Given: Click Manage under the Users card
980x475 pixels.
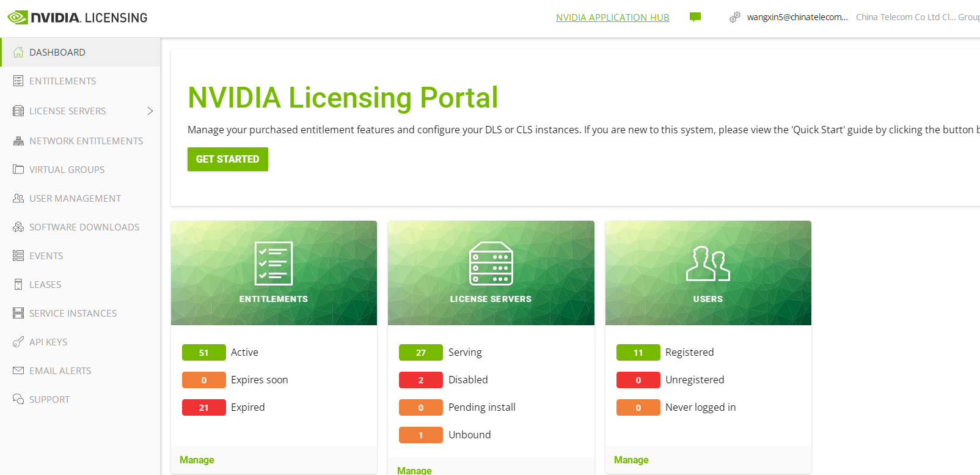Looking at the screenshot, I should [631, 460].
